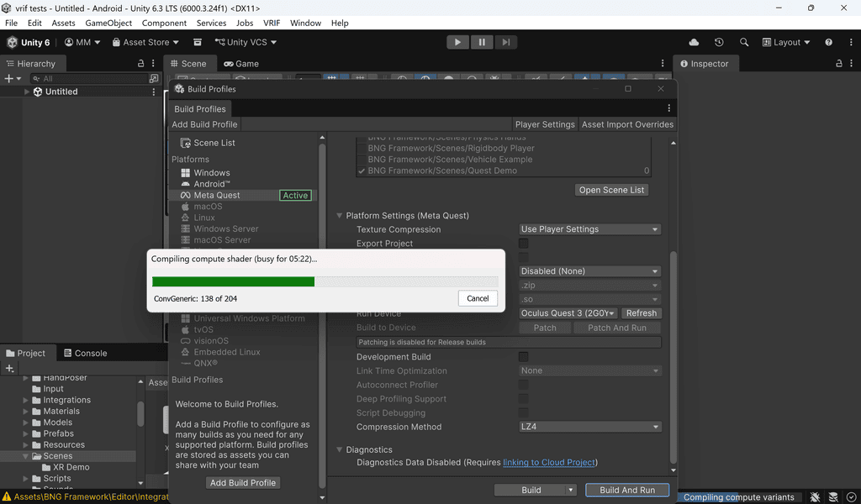Open the Build Profiles window kebab menu

tap(668, 108)
